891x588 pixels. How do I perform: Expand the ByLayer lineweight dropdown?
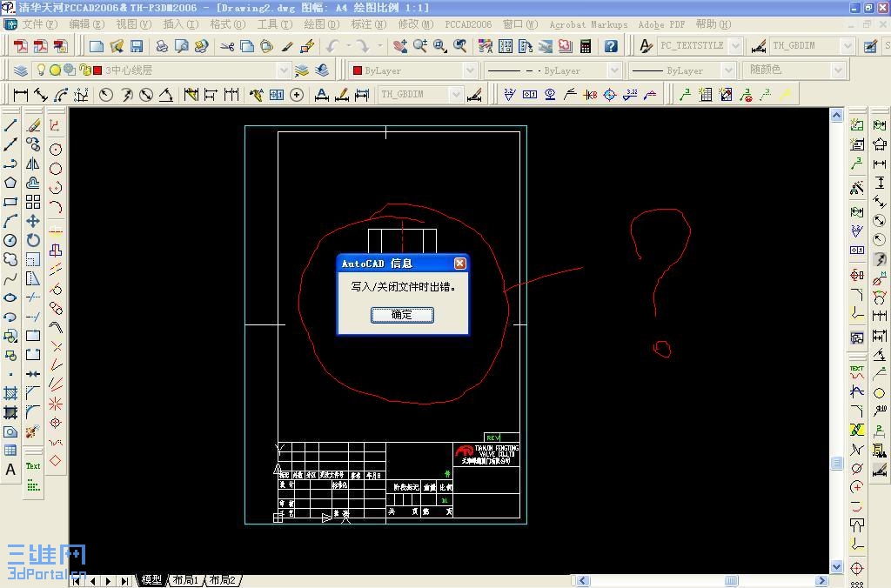point(728,70)
